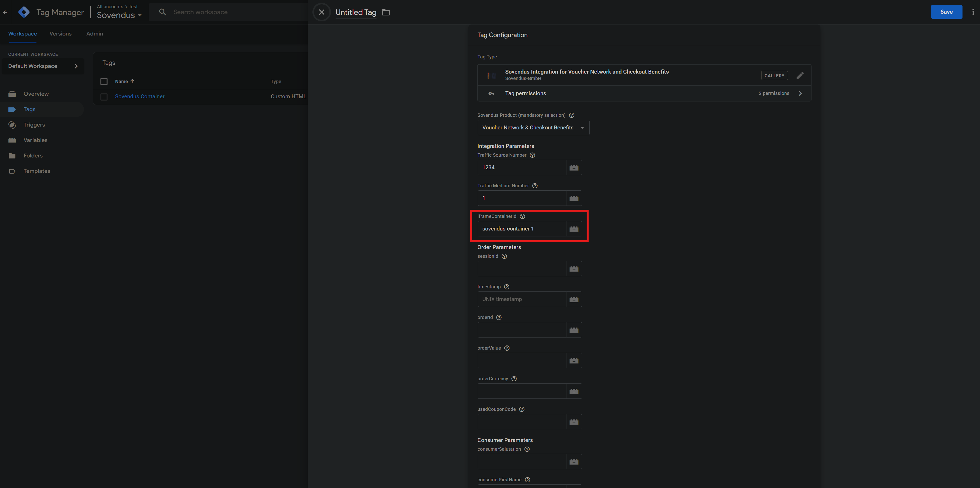Click the All accounts breadcrumb link

click(x=110, y=6)
